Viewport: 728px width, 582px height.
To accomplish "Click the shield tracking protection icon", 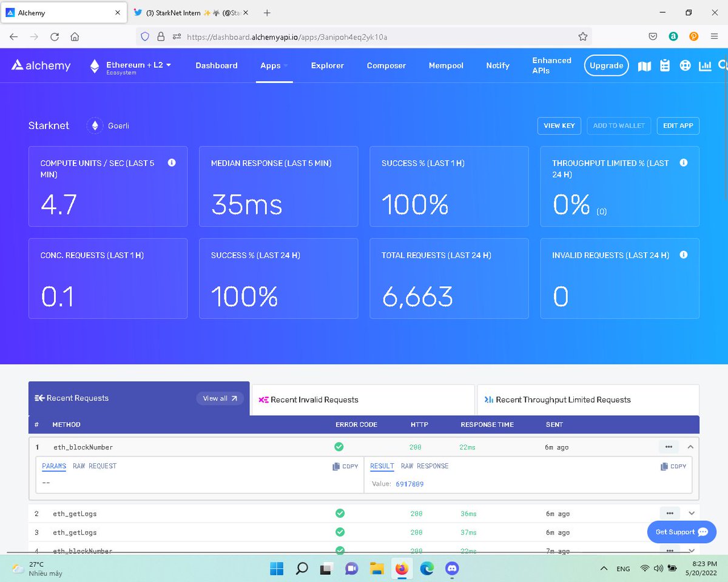I will click(x=145, y=36).
